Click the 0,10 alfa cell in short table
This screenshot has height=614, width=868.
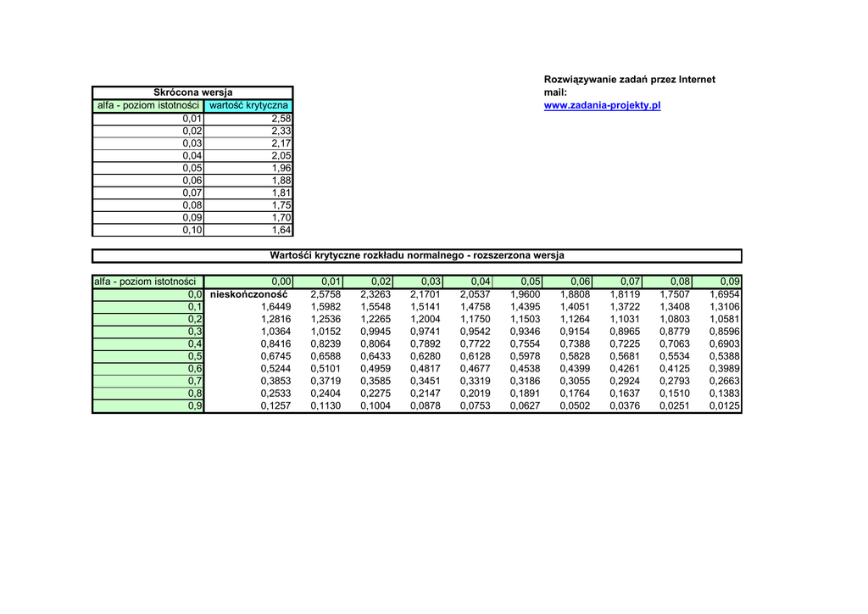coord(148,230)
